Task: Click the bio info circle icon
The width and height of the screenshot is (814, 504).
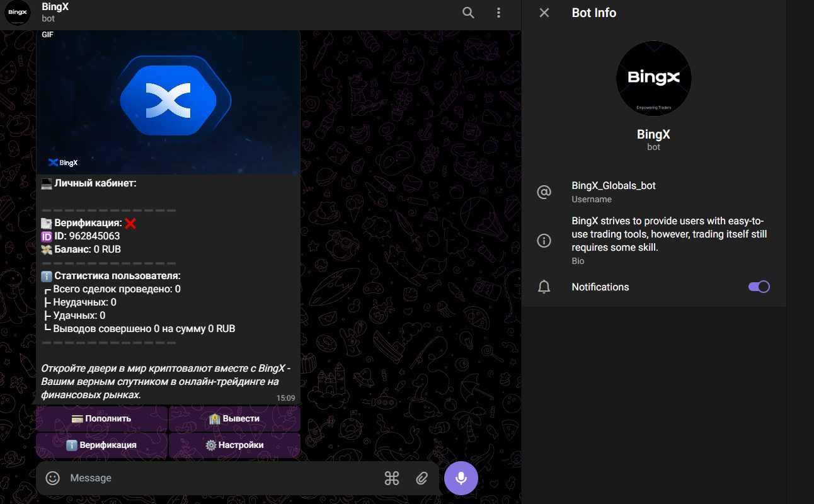Action: [x=544, y=241]
